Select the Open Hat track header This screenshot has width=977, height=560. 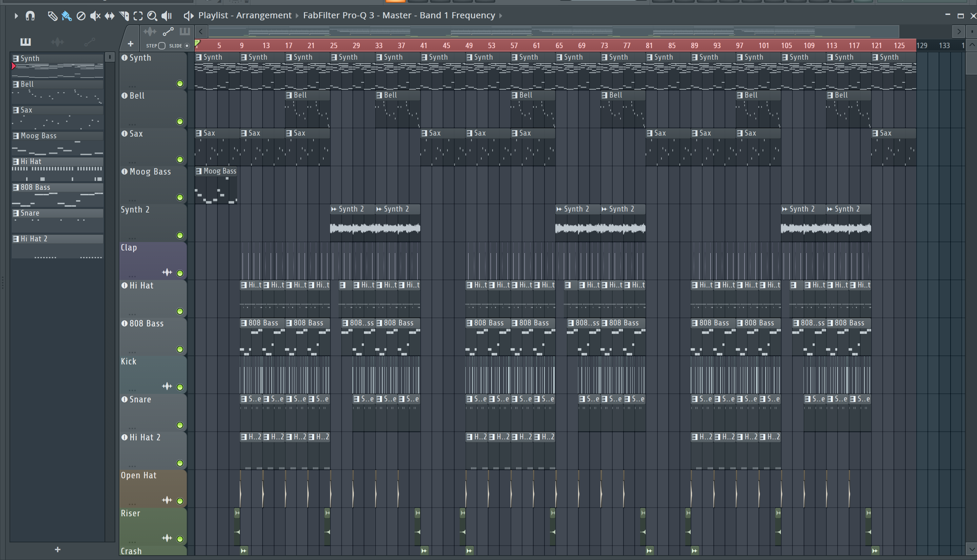click(x=153, y=488)
